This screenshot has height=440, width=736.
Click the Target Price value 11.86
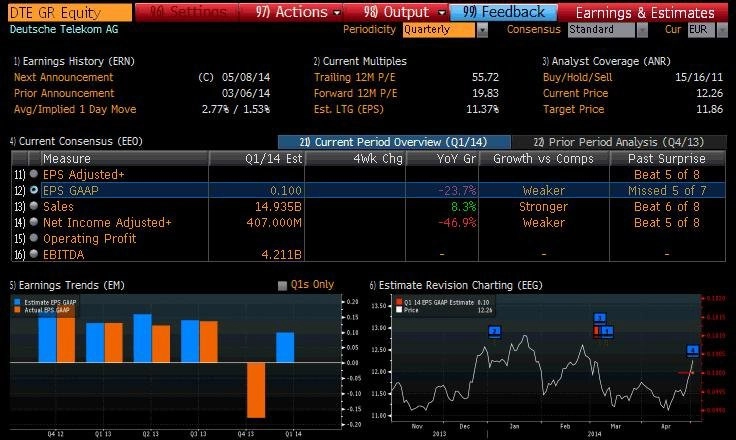709,109
